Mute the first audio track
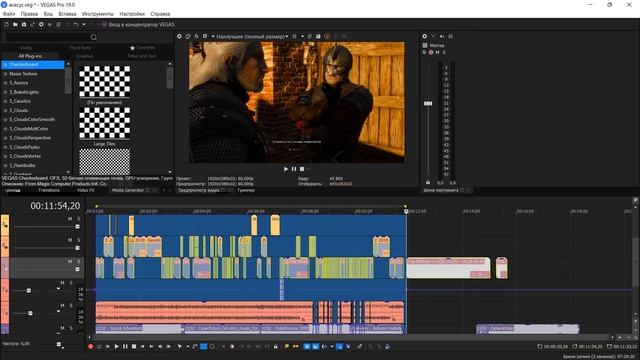640x360 pixels. click(x=62, y=282)
